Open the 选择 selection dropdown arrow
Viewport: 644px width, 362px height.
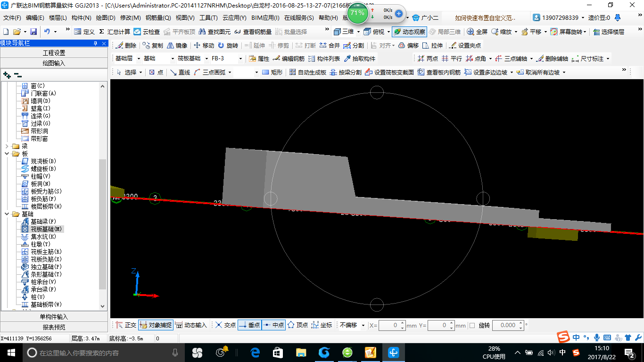(x=140, y=72)
